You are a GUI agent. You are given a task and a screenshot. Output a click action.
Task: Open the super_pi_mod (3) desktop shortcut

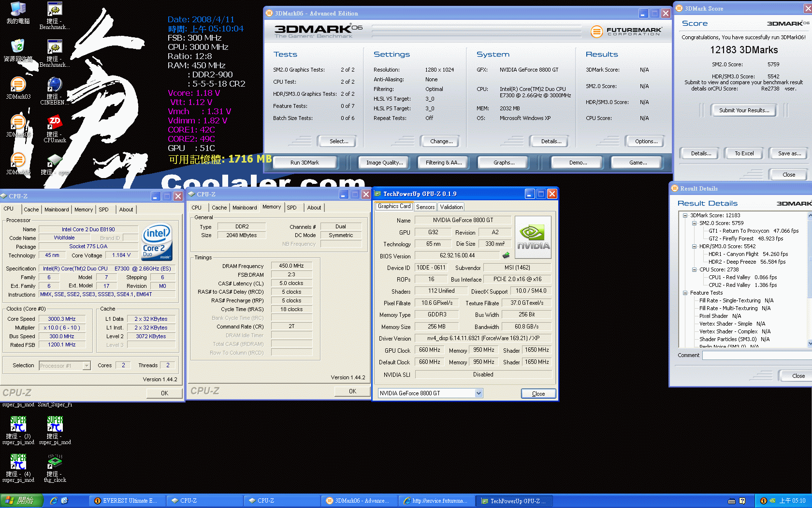pyautogui.click(x=18, y=430)
